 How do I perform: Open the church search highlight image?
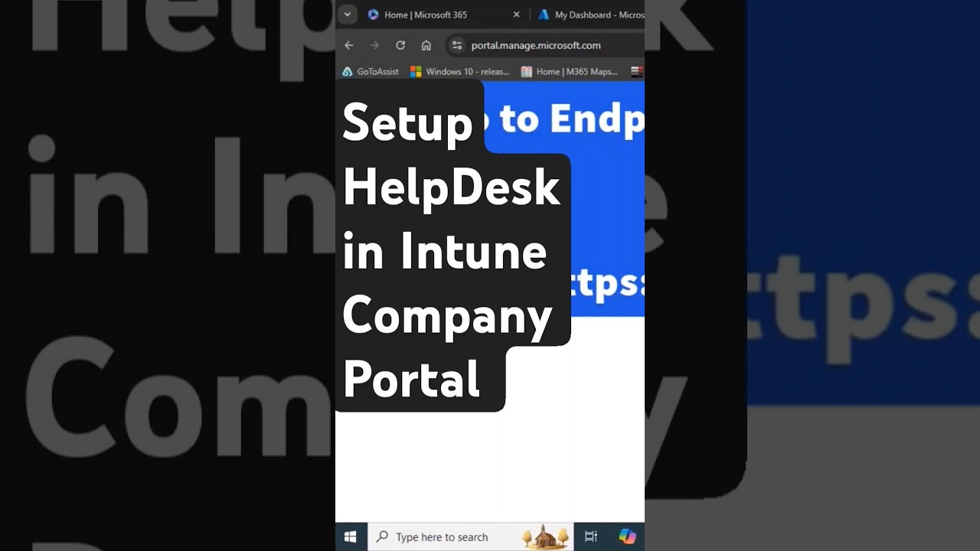(547, 537)
